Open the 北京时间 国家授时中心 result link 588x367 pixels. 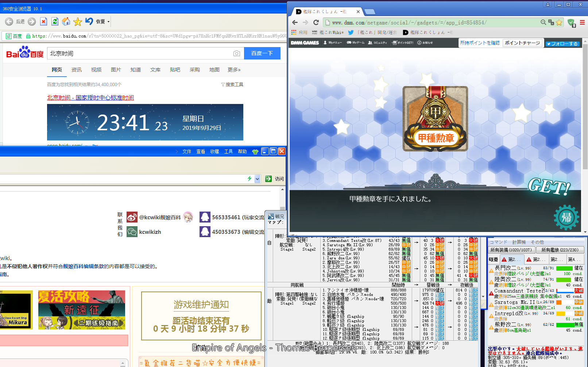click(x=90, y=97)
